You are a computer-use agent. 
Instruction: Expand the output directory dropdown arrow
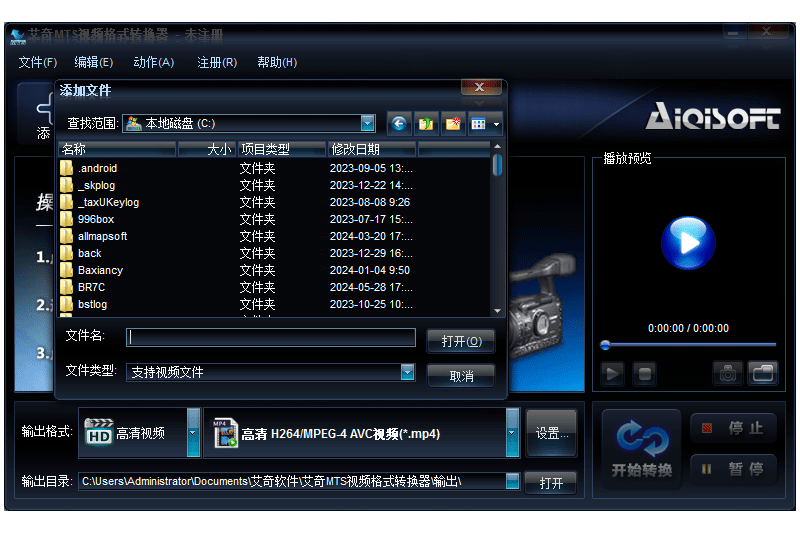coord(512,481)
